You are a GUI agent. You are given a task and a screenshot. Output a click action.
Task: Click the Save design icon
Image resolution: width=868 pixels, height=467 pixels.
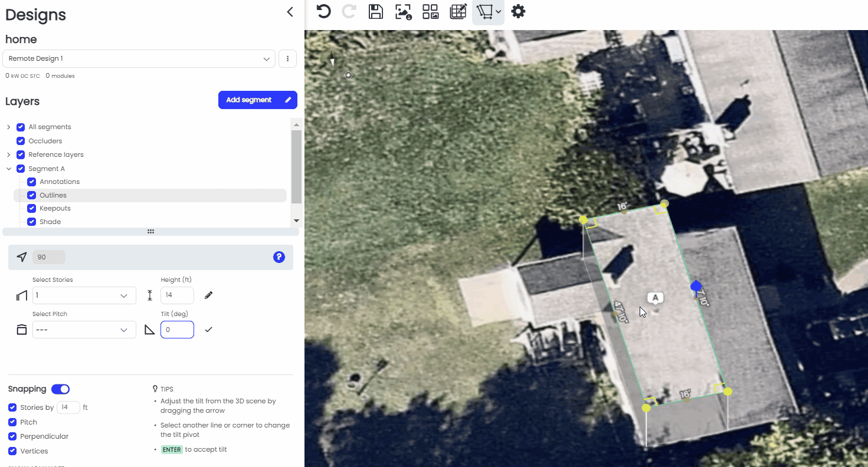coord(376,11)
